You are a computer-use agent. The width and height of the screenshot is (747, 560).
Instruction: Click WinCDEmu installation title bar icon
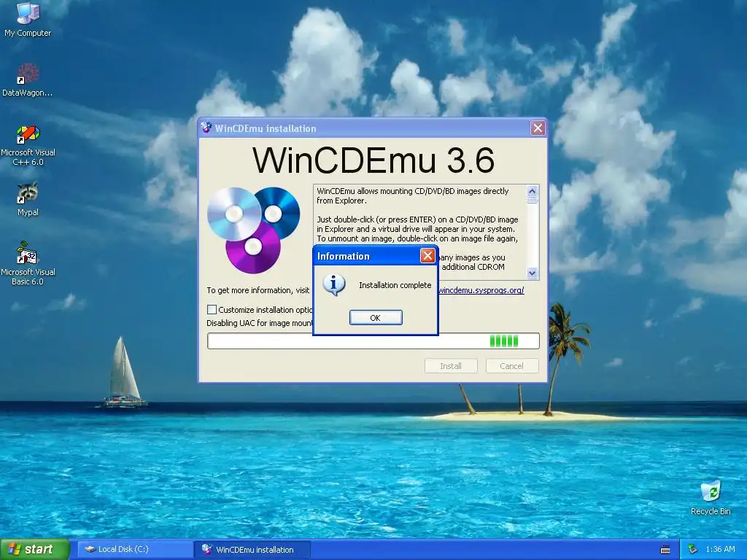(206, 128)
